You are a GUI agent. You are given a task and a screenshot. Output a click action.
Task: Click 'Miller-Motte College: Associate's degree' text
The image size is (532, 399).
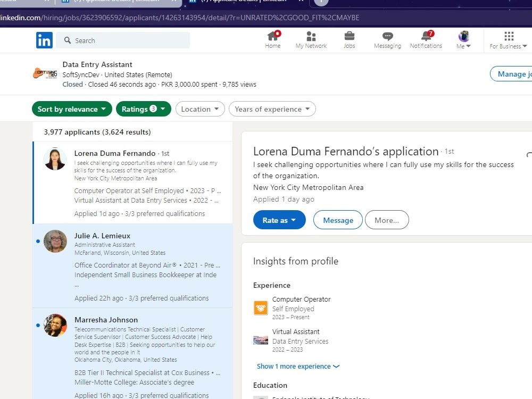coord(135,383)
